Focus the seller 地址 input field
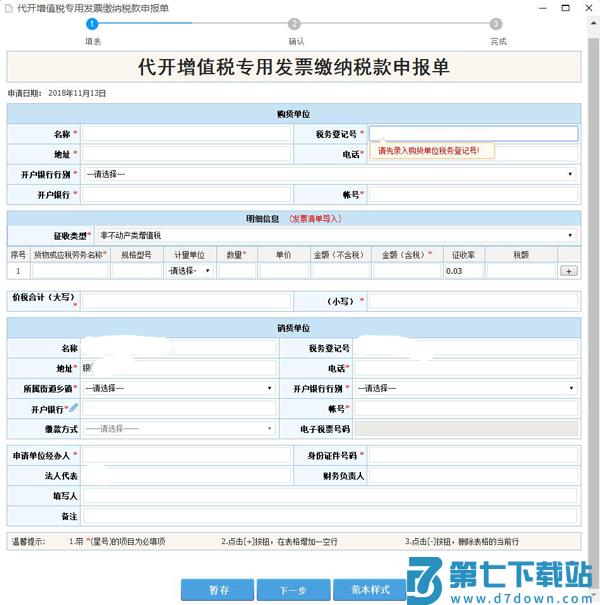Image resolution: width=600 pixels, height=605 pixels. tap(179, 368)
